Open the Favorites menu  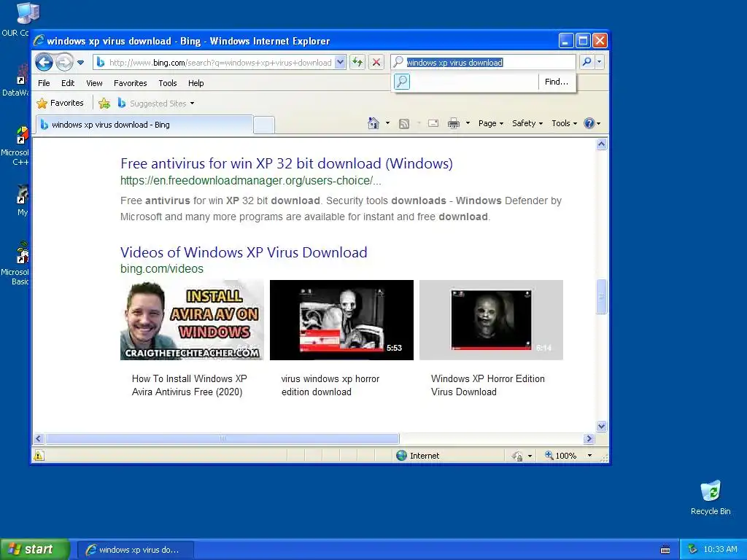click(x=130, y=83)
